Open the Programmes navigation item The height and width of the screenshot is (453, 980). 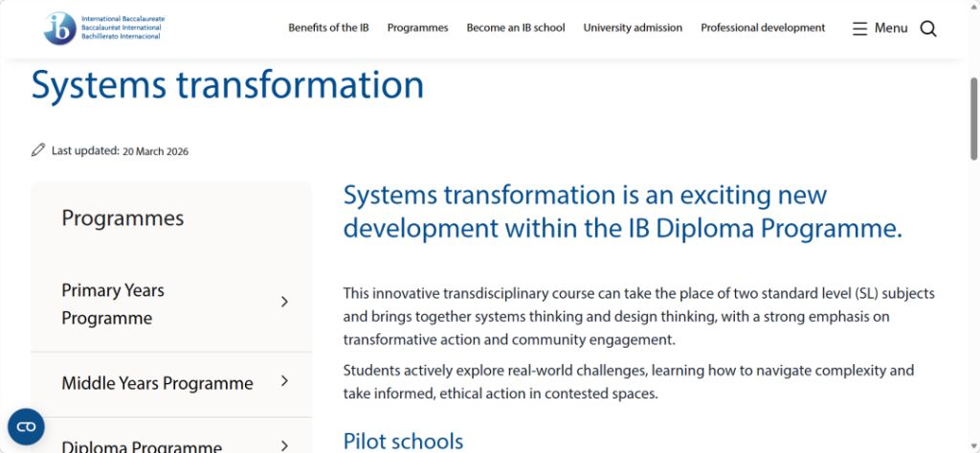(417, 28)
